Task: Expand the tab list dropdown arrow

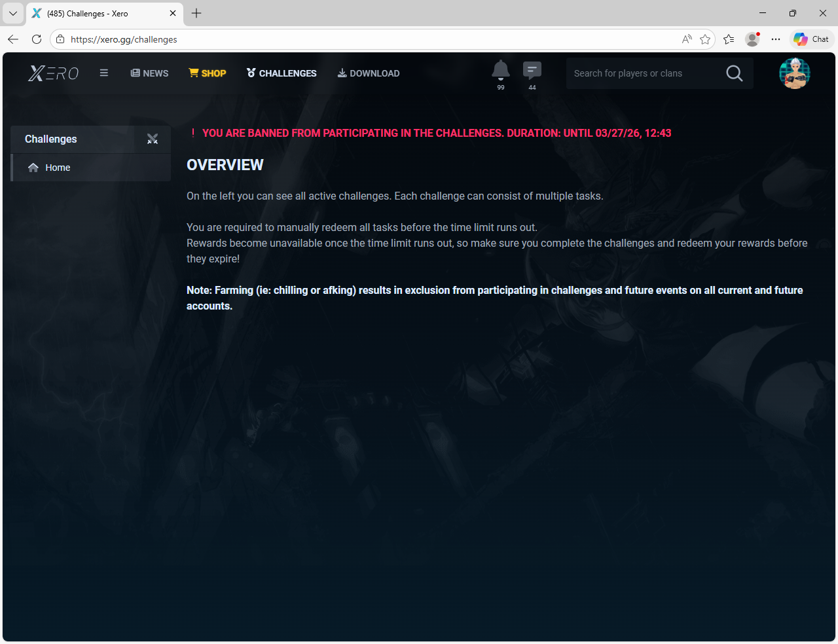Action: (x=13, y=13)
